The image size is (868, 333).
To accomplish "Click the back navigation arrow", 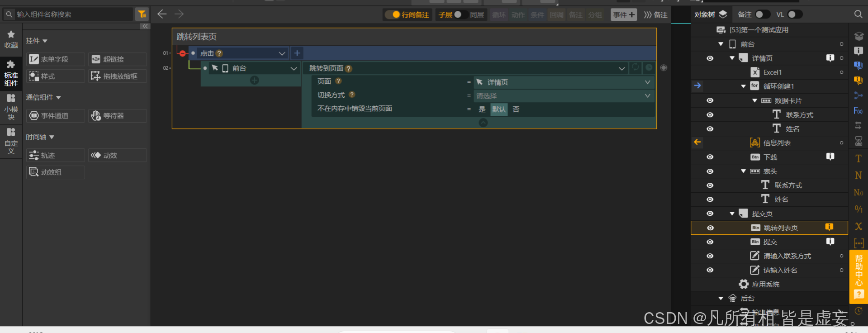I will pos(162,14).
